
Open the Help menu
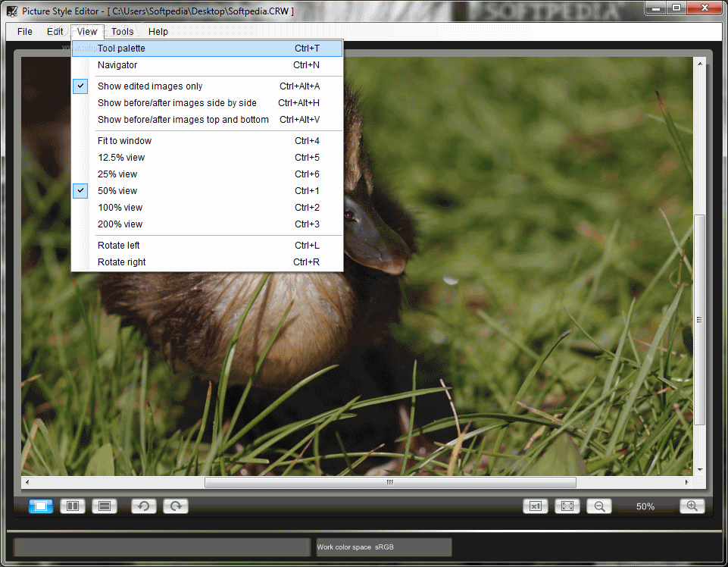[158, 32]
